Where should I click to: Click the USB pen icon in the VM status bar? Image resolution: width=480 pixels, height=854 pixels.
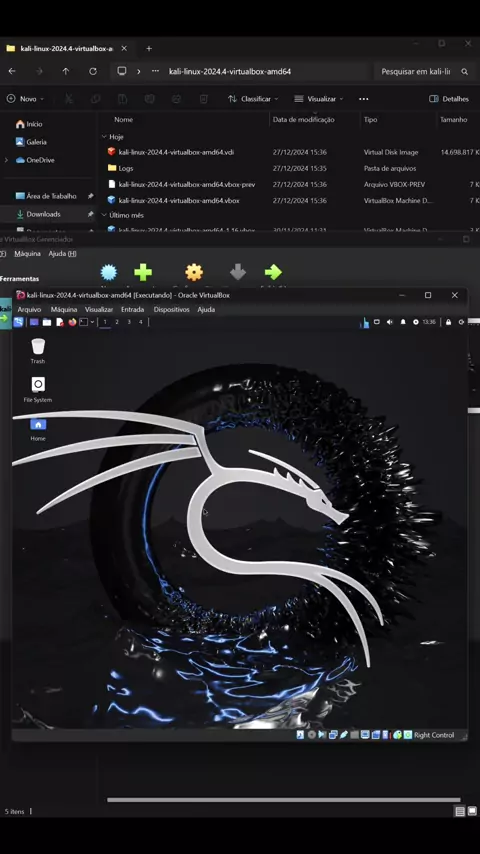tap(344, 735)
